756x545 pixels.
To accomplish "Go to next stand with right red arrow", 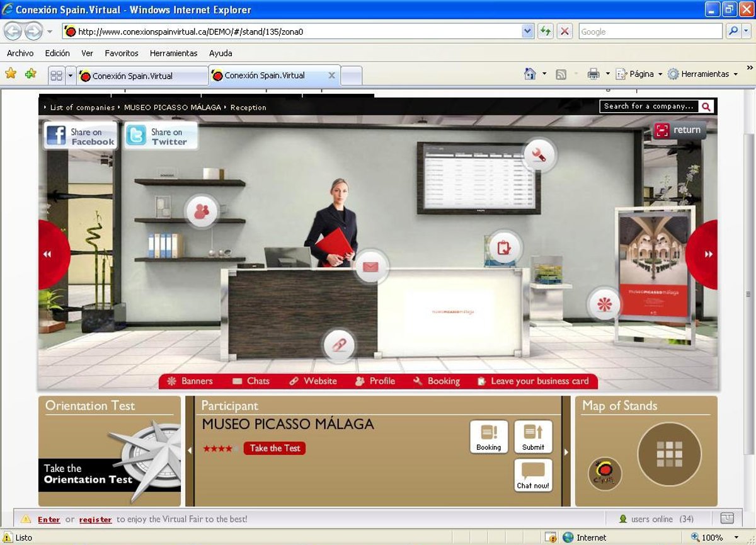I will [706, 255].
